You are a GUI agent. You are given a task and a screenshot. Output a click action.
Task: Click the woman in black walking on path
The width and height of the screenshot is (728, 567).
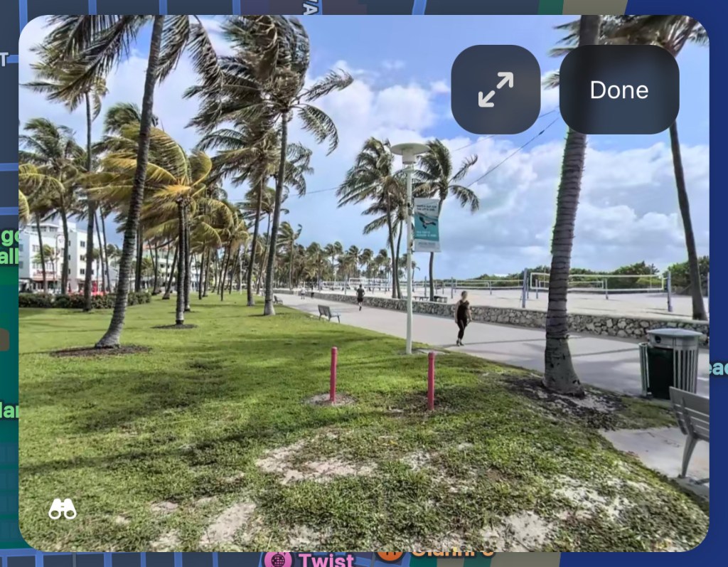(x=463, y=317)
